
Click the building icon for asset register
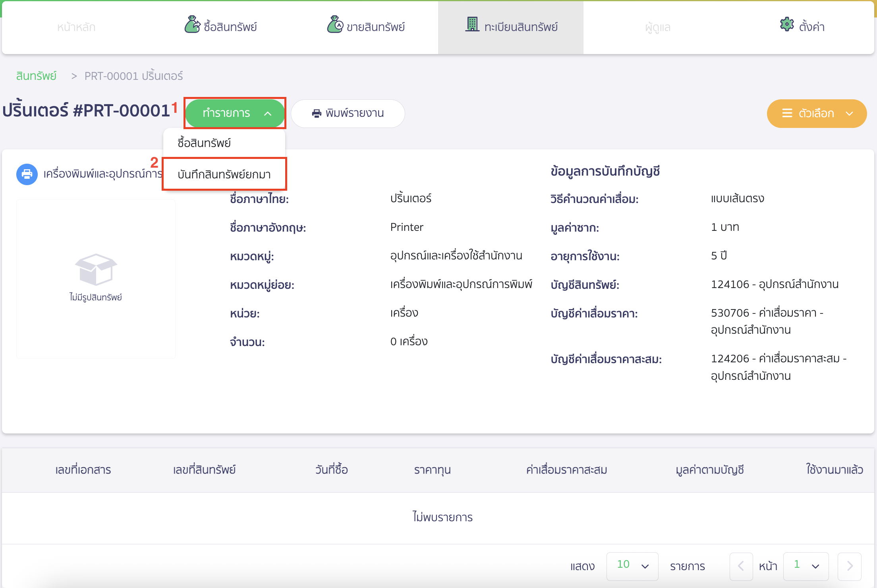click(x=472, y=24)
